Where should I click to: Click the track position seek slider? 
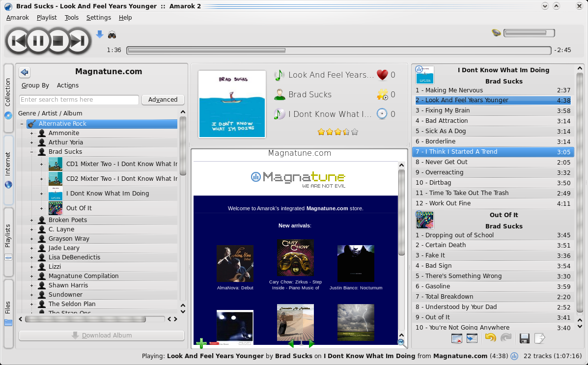click(x=338, y=50)
